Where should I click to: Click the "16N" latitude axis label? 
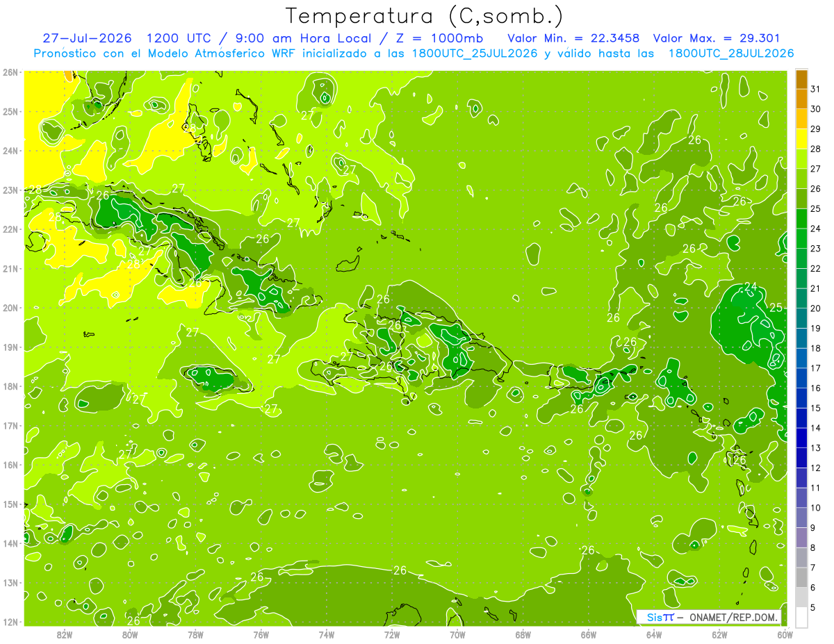pyautogui.click(x=10, y=465)
